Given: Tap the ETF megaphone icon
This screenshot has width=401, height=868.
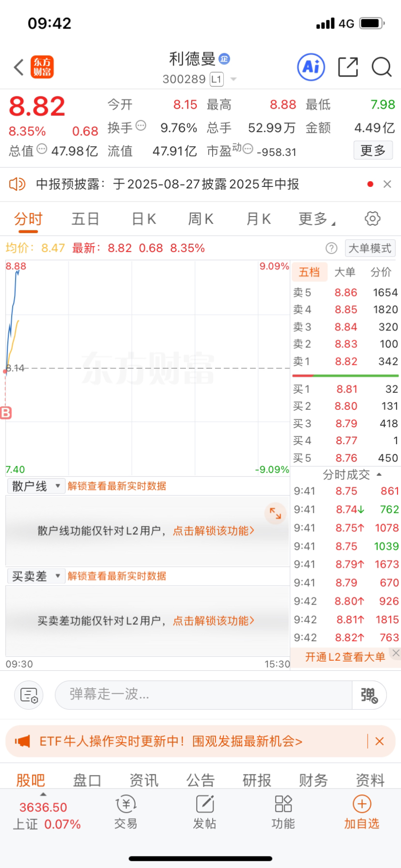Looking at the screenshot, I should 22,741.
